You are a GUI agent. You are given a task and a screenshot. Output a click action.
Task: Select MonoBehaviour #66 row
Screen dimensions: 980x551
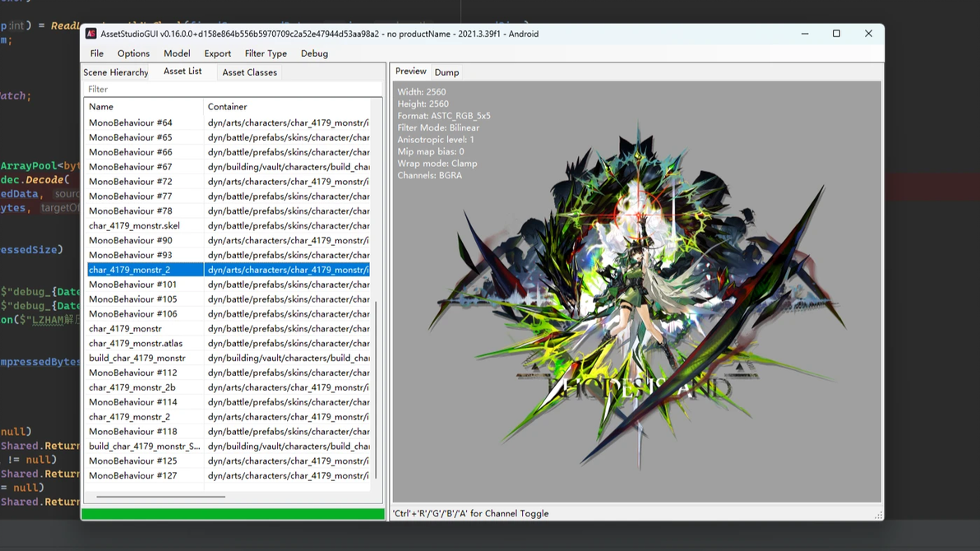[228, 152]
